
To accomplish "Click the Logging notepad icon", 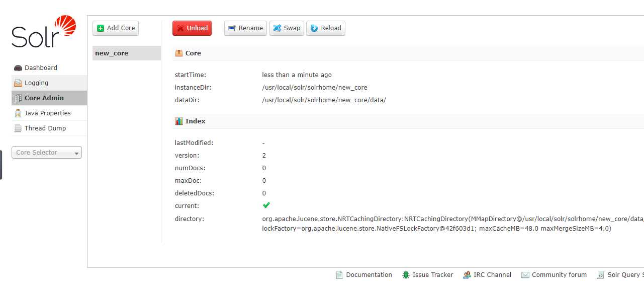I will pyautogui.click(x=18, y=83).
